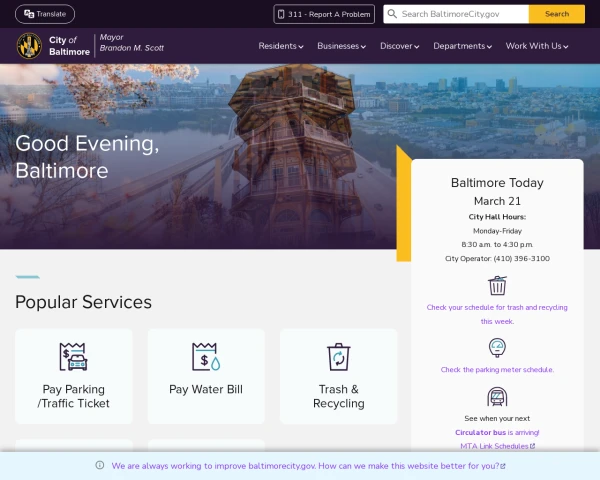
Task: Expand the Work With Us chevron arrow
Action: pos(566,47)
